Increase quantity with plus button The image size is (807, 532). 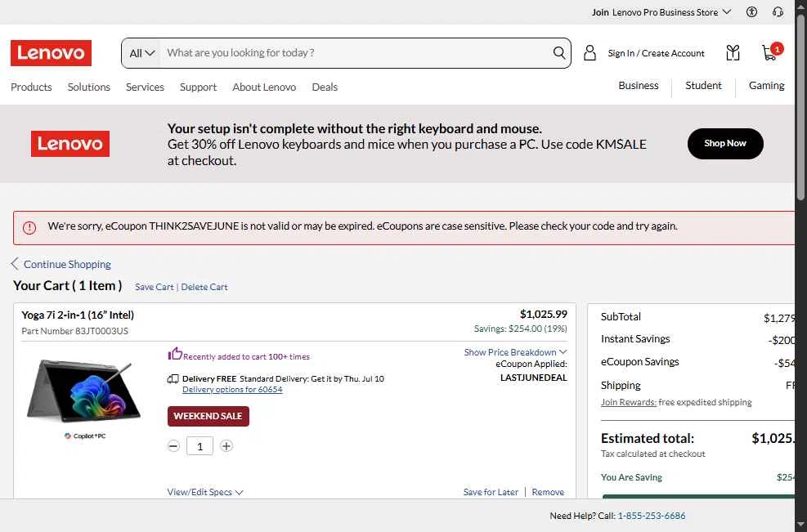pyautogui.click(x=226, y=446)
